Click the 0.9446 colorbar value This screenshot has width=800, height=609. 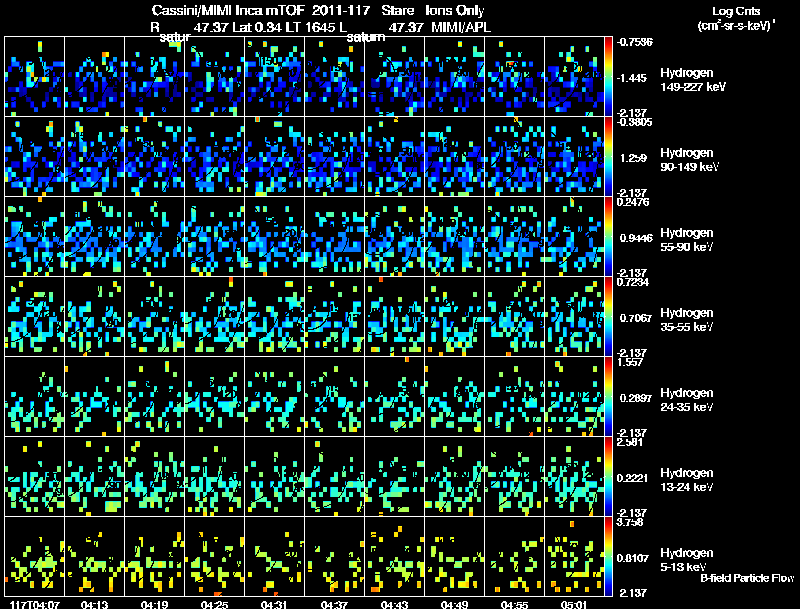tap(636, 238)
